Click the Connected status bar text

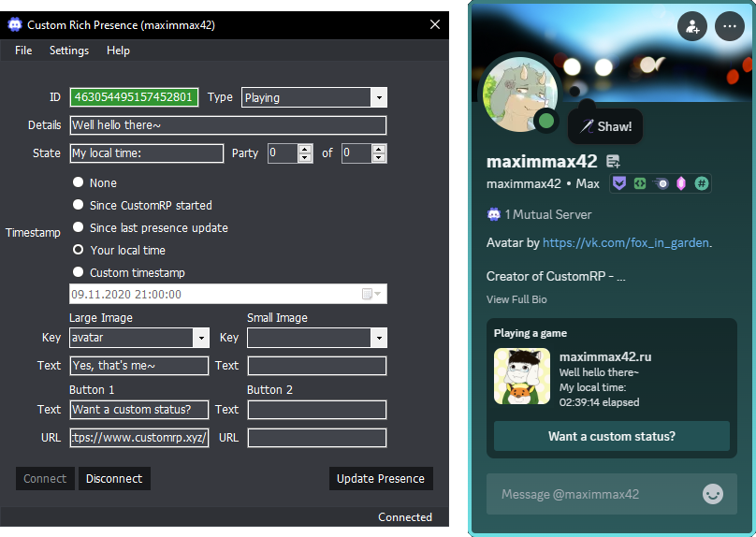click(x=405, y=516)
